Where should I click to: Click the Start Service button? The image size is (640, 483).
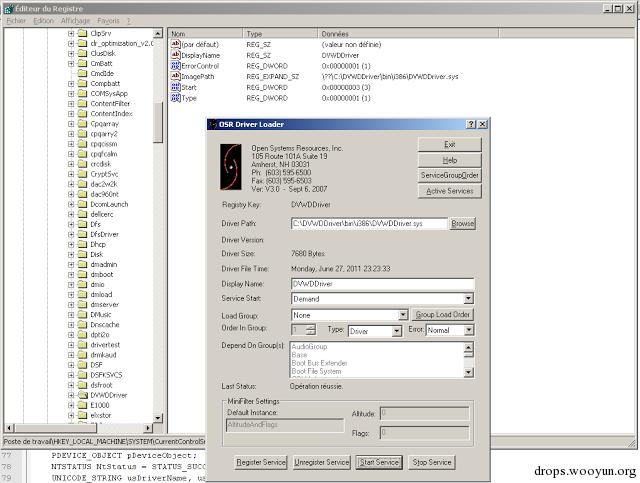(379, 462)
